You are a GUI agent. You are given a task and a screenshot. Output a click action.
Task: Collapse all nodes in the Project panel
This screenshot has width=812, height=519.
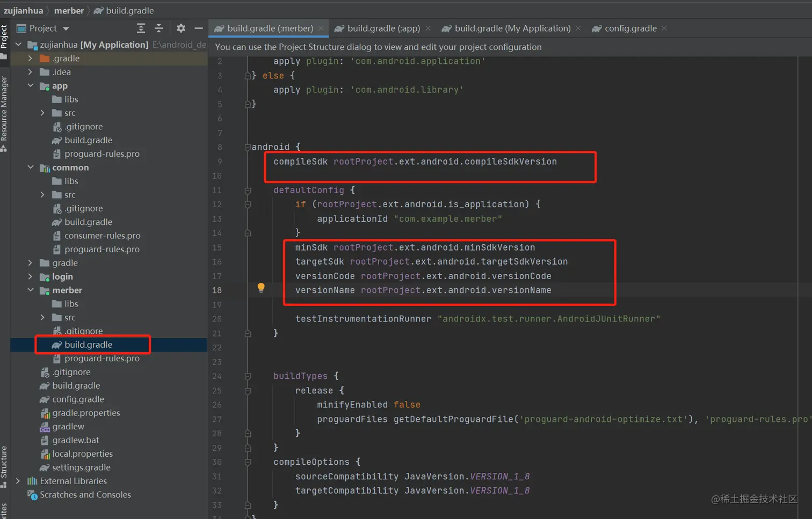[158, 28]
